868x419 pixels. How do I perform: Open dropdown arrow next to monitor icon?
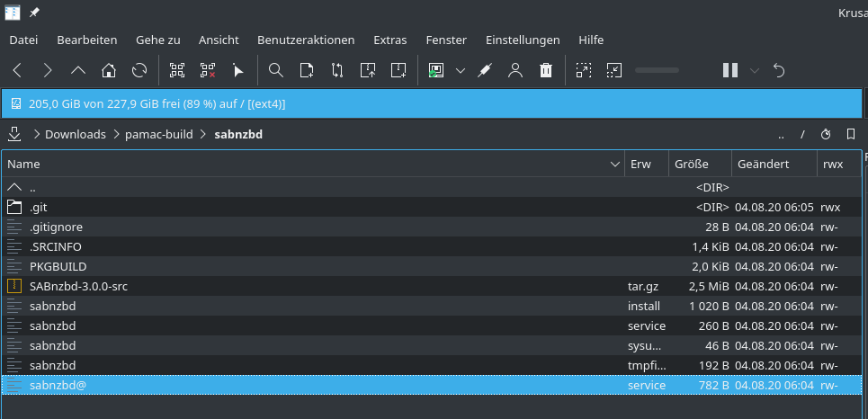tap(461, 70)
